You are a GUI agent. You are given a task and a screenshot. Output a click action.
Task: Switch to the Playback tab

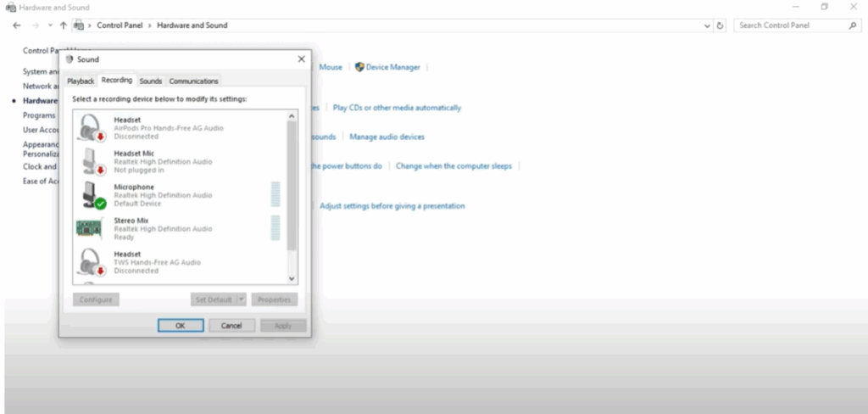[x=81, y=81]
